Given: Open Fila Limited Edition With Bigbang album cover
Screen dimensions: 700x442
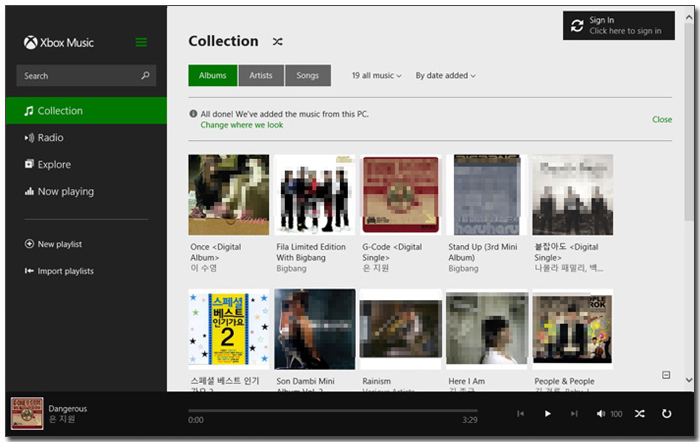Looking at the screenshot, I should point(315,195).
